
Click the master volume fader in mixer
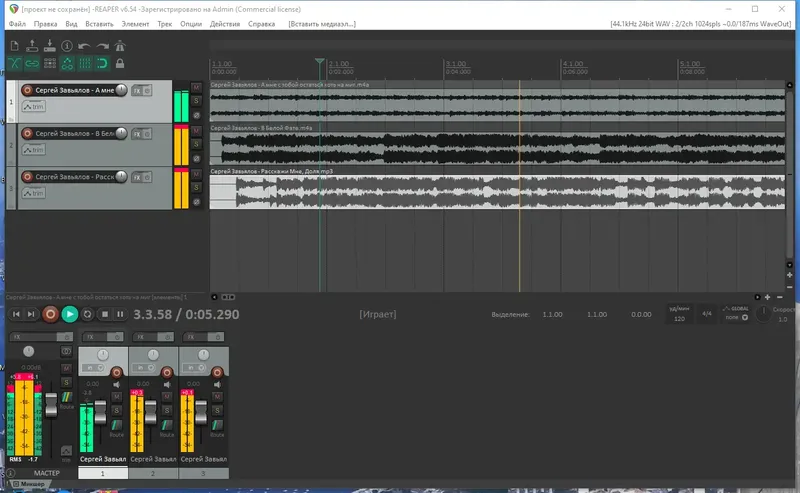pyautogui.click(x=51, y=405)
